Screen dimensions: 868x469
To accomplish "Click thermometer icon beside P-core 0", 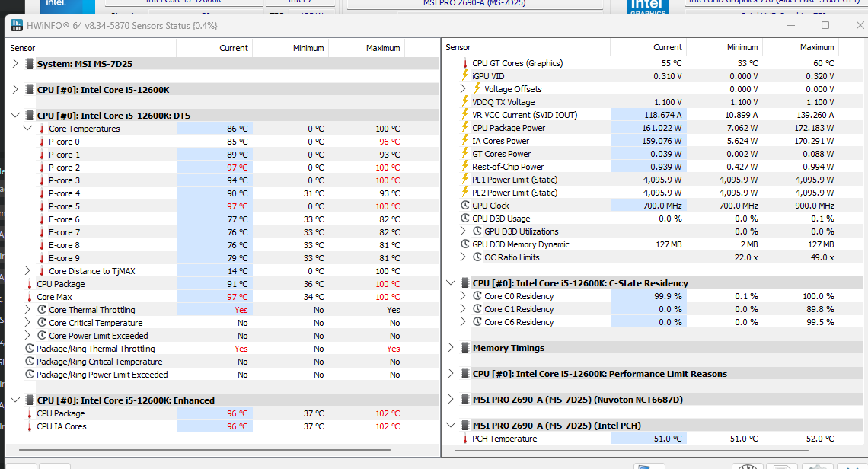I will 42,142.
